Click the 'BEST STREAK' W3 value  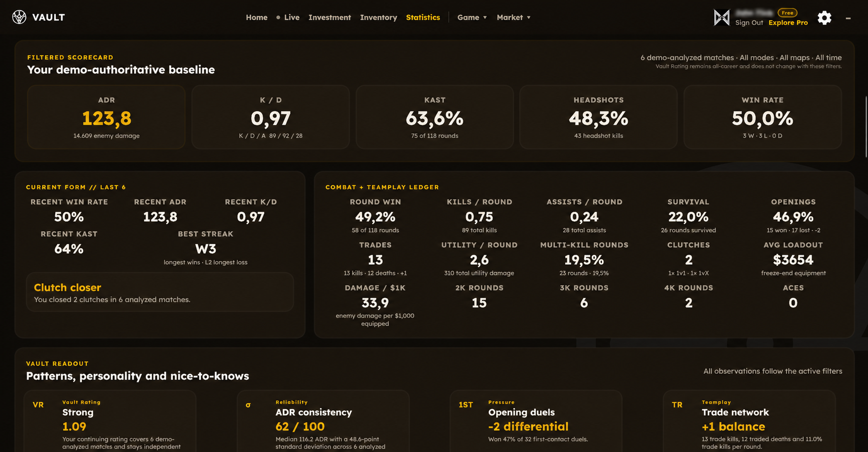click(x=205, y=249)
